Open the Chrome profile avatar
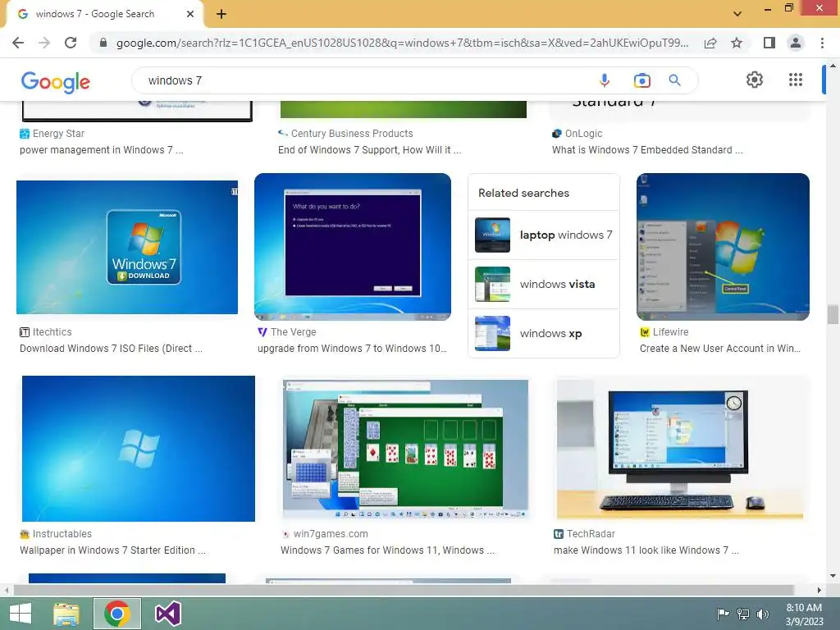This screenshot has height=630, width=840. point(796,43)
